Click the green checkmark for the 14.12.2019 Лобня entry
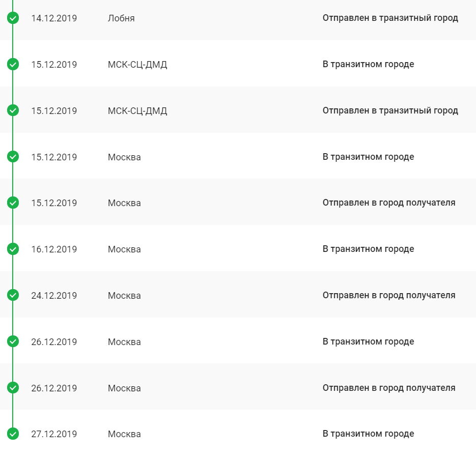This screenshot has width=476, height=456. pos(13,18)
